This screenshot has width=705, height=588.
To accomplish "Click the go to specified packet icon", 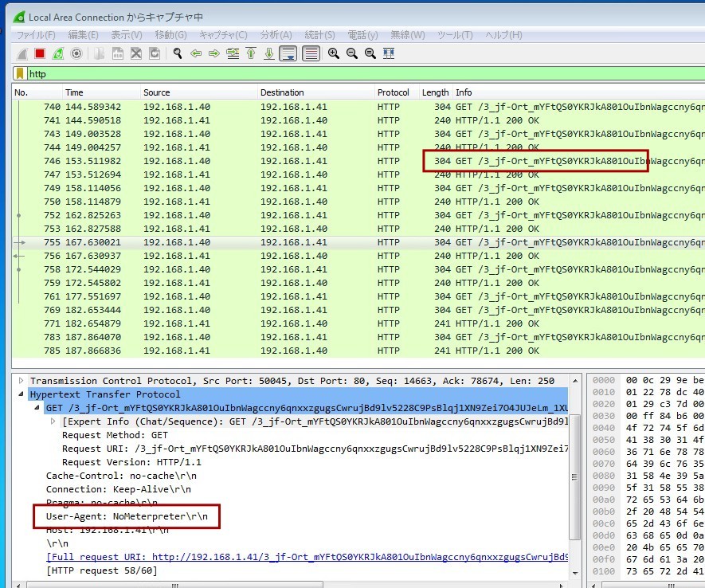I will coord(233,54).
